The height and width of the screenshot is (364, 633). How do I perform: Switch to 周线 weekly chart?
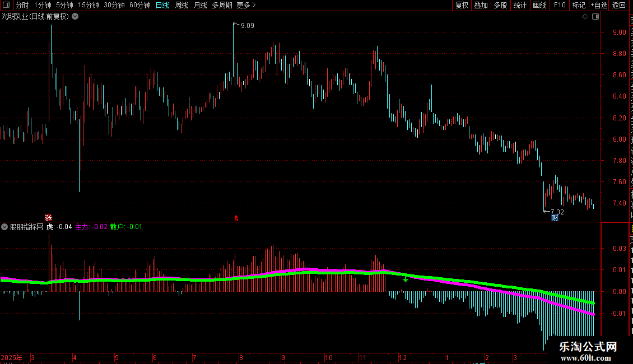181,5
